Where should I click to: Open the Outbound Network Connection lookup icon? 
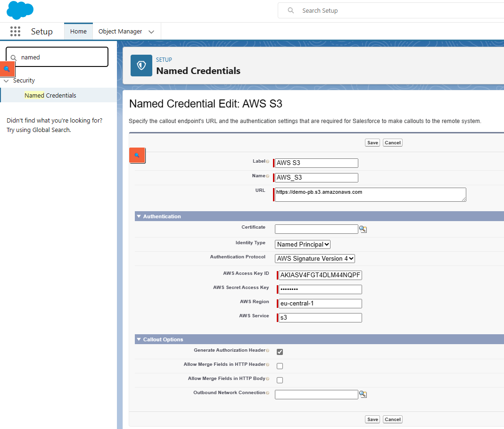click(363, 394)
